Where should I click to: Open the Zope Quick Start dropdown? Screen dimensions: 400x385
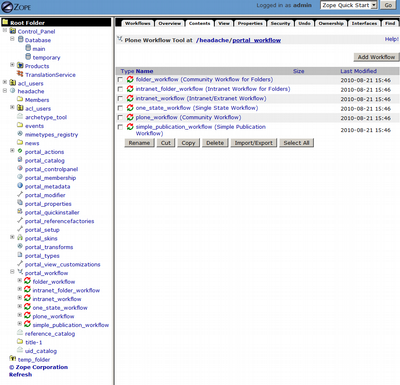coord(349,5)
